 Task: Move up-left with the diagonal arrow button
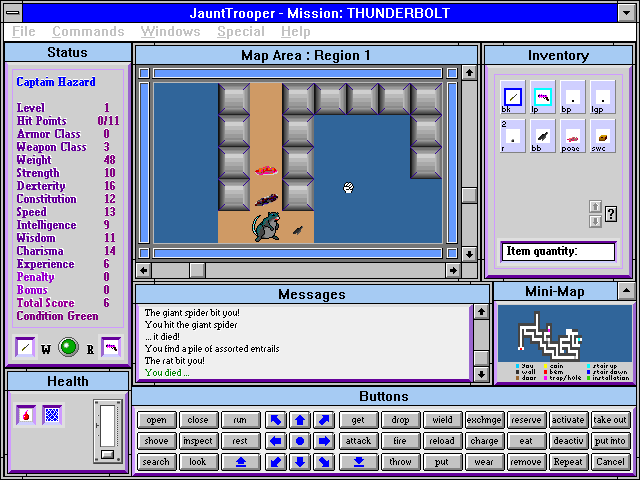coord(276,420)
